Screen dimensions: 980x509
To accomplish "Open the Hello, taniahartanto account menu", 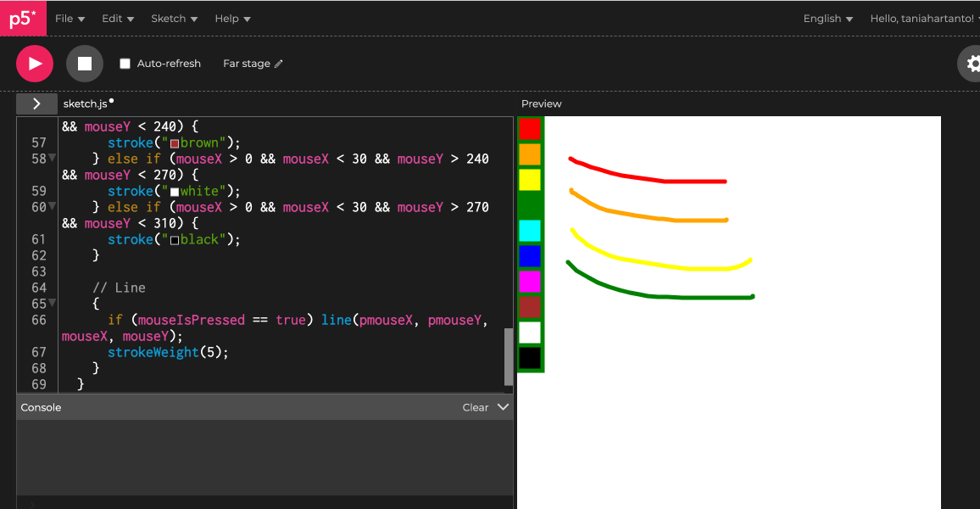I will coord(924,19).
